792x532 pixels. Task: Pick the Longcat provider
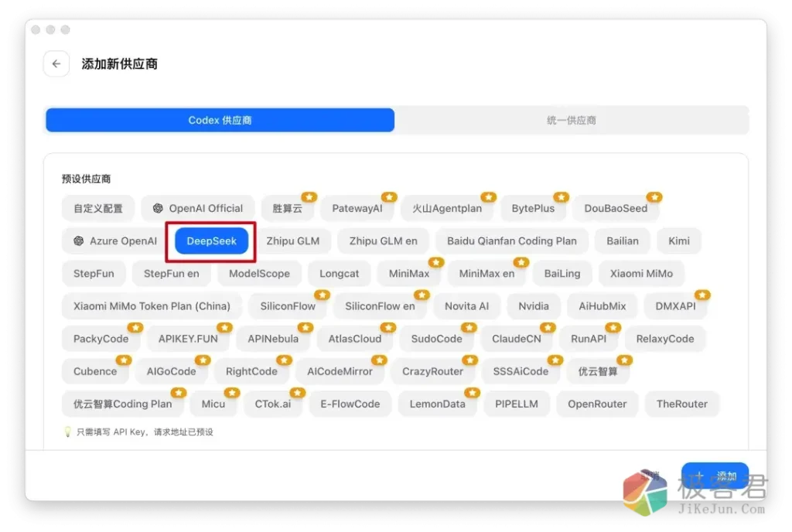click(x=339, y=274)
